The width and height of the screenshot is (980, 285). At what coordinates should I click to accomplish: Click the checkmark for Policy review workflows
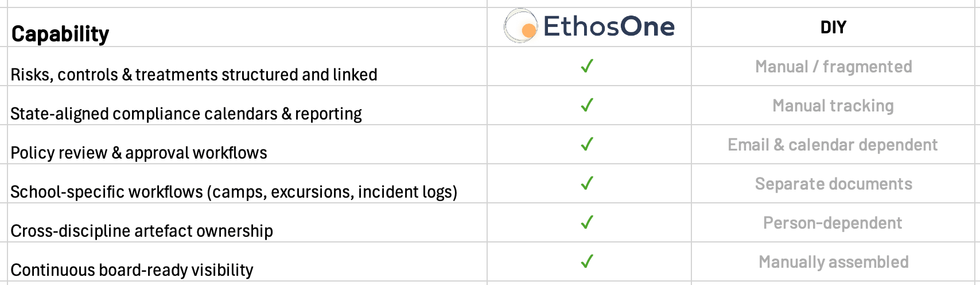[x=587, y=144]
